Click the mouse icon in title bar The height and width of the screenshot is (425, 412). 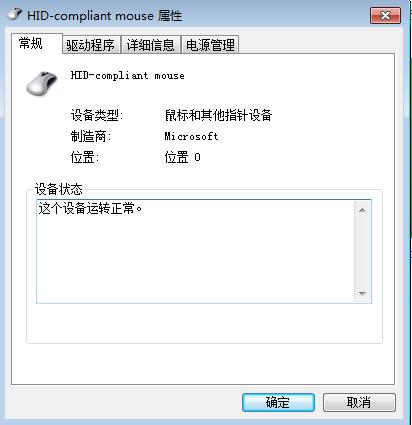tap(15, 14)
